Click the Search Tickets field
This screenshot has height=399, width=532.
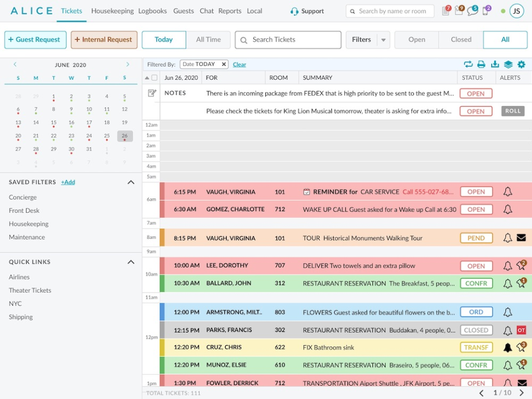(288, 40)
